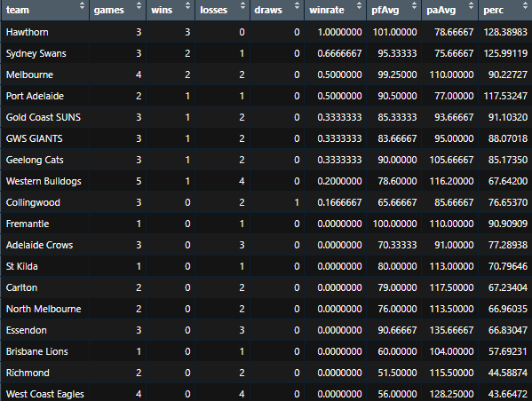Image resolution: width=532 pixels, height=401 pixels.
Task: Click Hawthorn's pfAvg value 101.00000
Action: [394, 32]
